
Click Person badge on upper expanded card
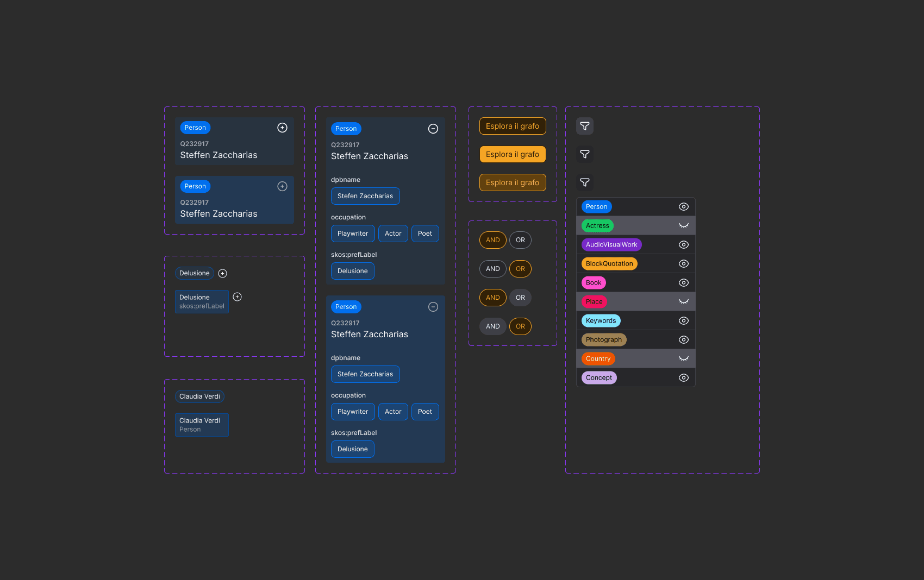point(346,129)
